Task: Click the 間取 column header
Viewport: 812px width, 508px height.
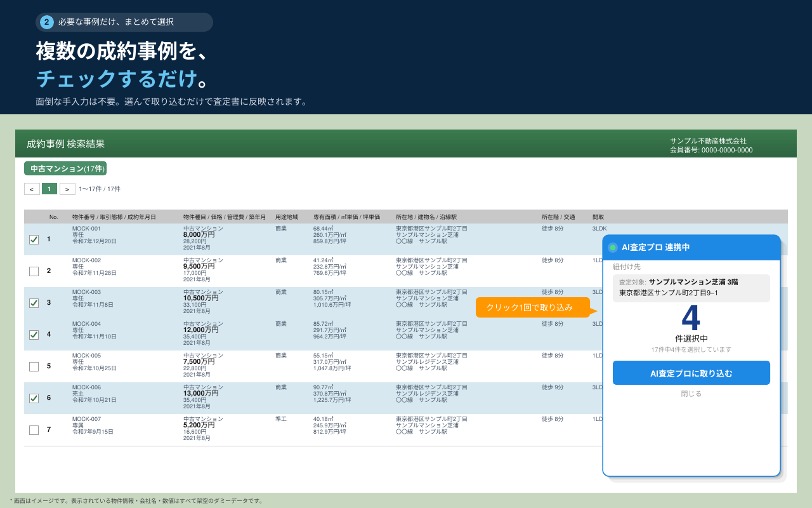Action: [x=598, y=217]
